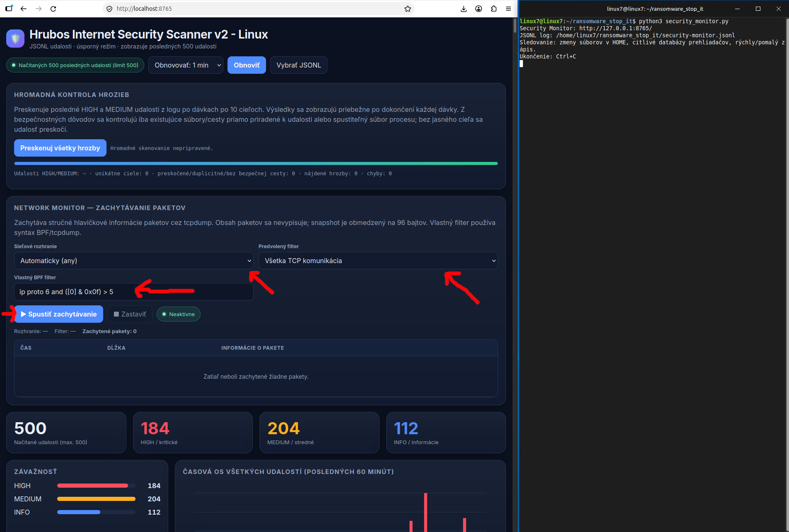Click the 184 HIGH / kritické card

point(193,433)
